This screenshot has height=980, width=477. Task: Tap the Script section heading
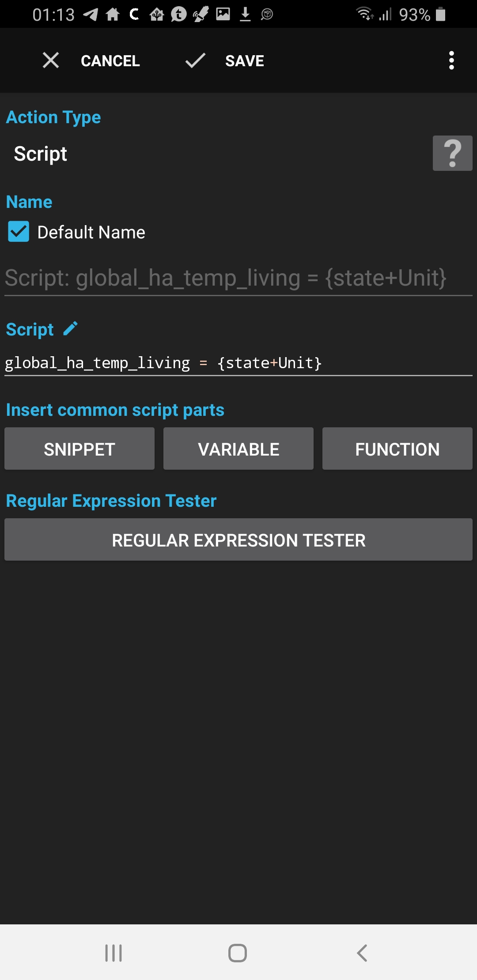pos(30,329)
